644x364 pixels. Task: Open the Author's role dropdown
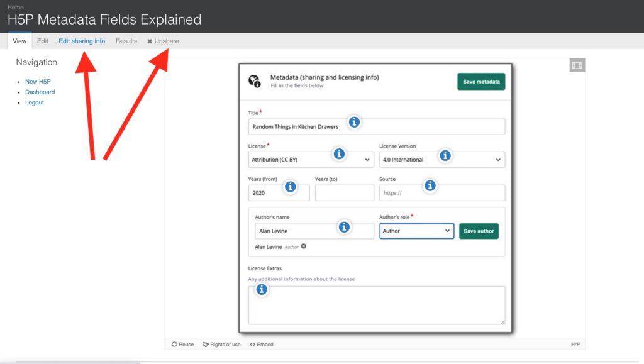click(416, 231)
